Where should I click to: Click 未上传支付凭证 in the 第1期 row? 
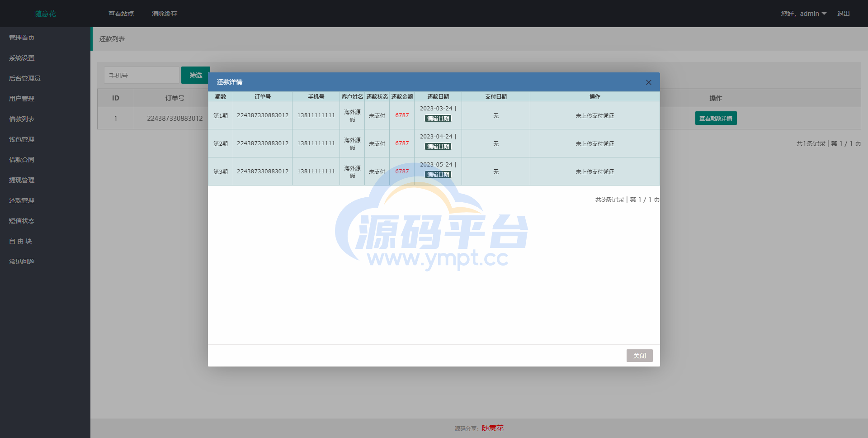[x=594, y=116]
